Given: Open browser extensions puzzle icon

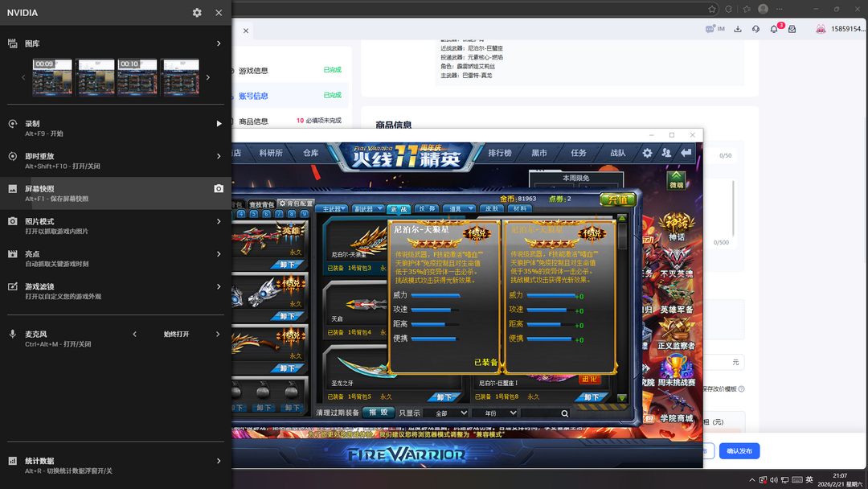Looking at the screenshot, I should click(x=728, y=9).
